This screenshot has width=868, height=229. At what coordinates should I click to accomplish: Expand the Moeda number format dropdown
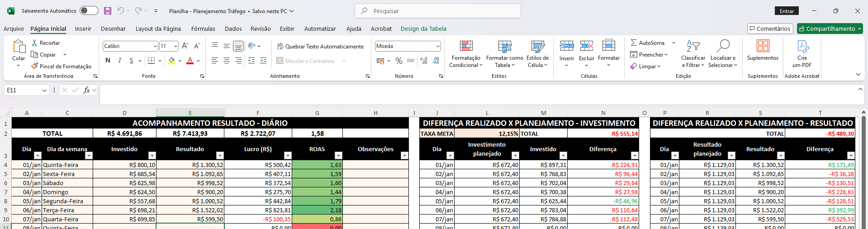(x=438, y=46)
